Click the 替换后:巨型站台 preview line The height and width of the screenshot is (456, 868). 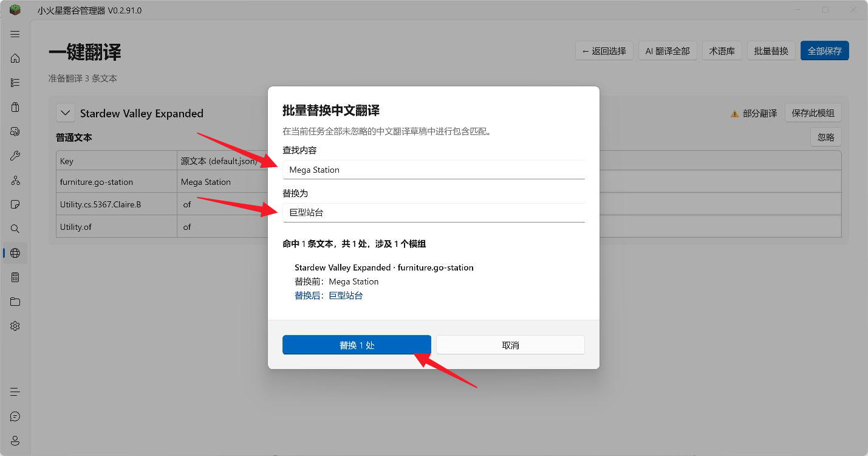click(x=329, y=295)
